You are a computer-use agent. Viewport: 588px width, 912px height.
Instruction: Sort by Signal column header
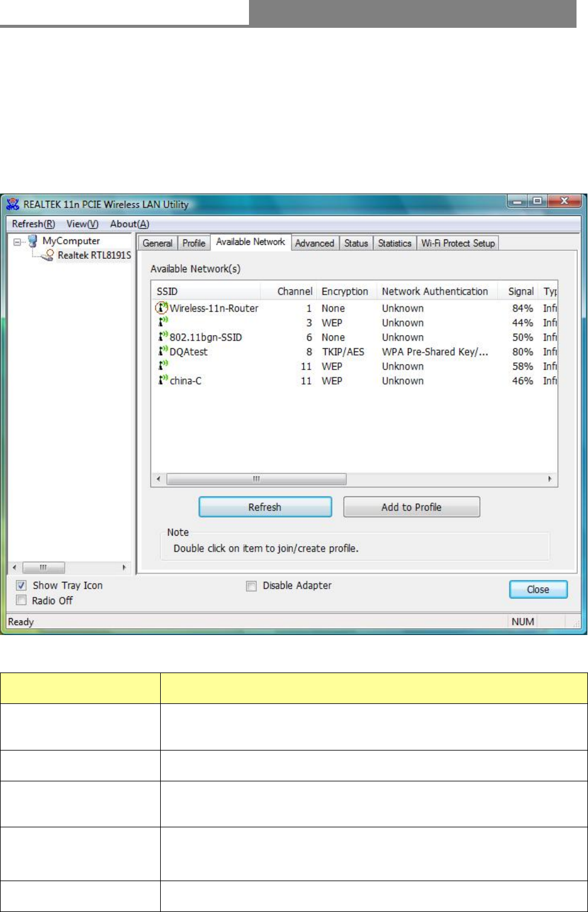coord(519,292)
